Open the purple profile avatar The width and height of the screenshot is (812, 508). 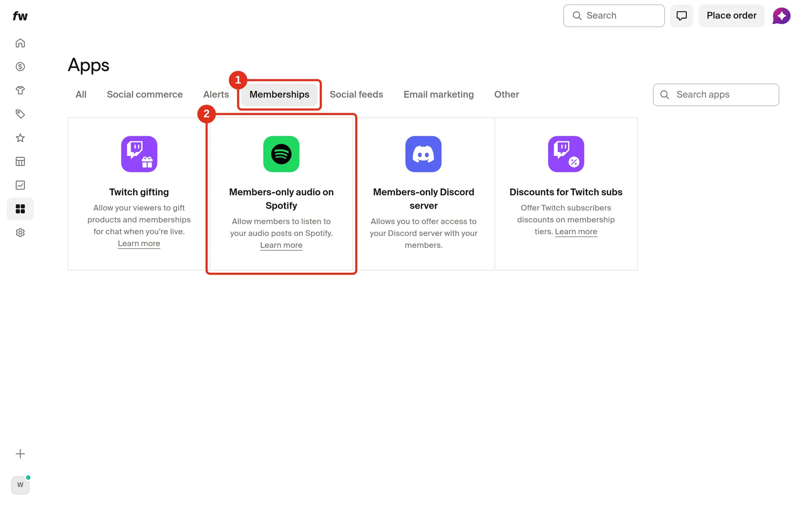[x=782, y=16]
